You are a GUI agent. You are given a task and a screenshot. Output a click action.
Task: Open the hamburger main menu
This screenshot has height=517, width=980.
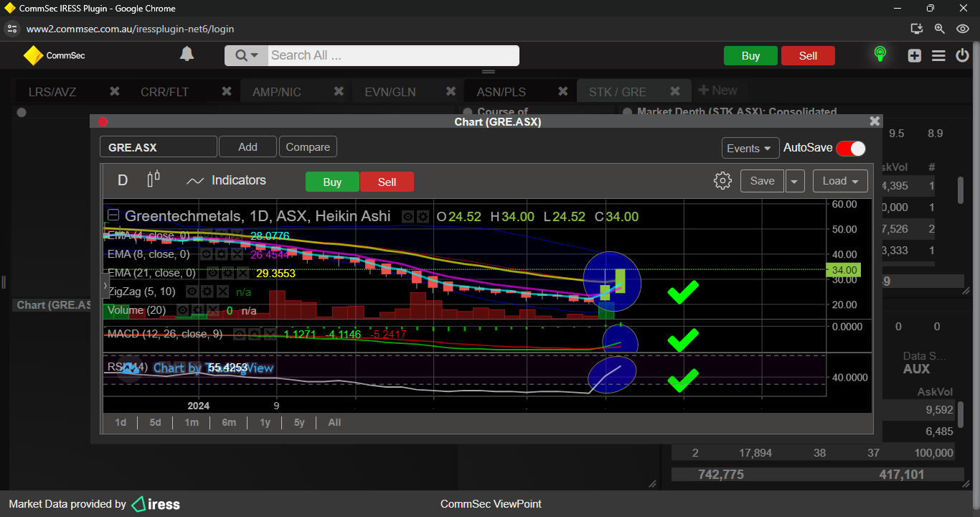[x=938, y=56]
